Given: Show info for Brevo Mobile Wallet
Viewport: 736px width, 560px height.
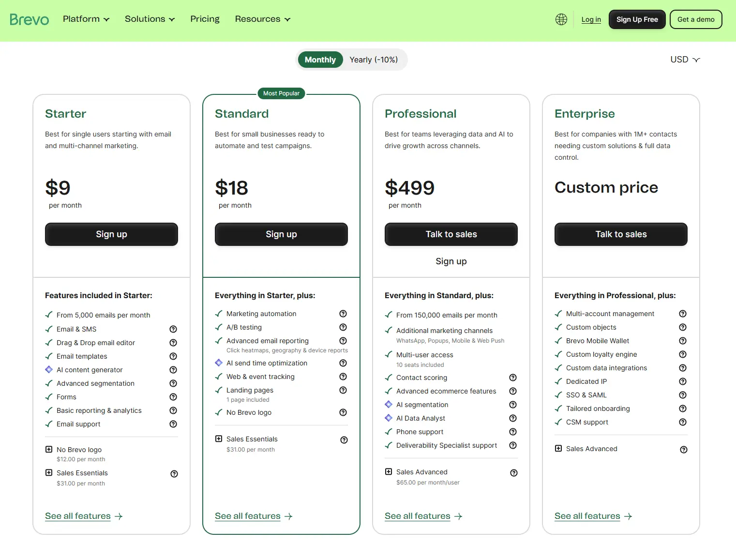Looking at the screenshot, I should [x=683, y=341].
